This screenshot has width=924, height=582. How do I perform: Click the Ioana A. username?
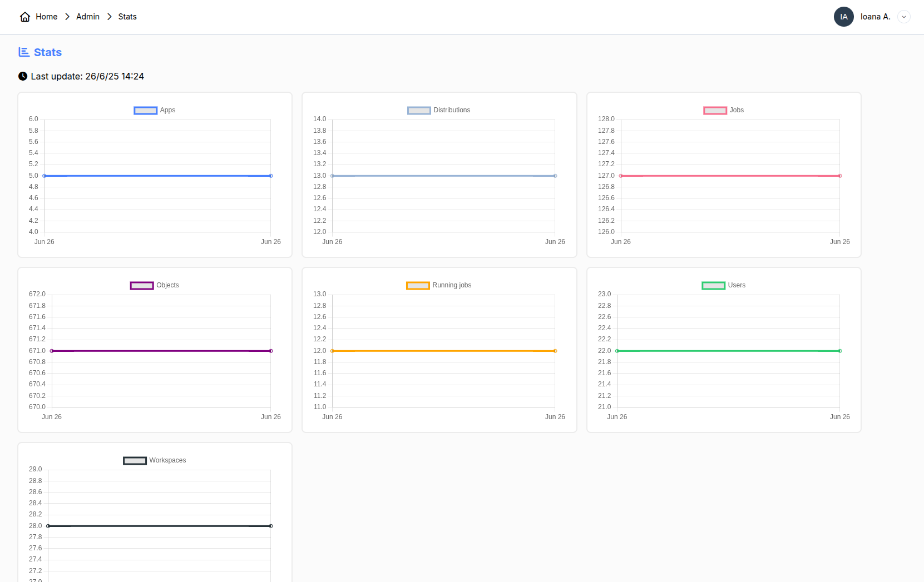pos(875,17)
